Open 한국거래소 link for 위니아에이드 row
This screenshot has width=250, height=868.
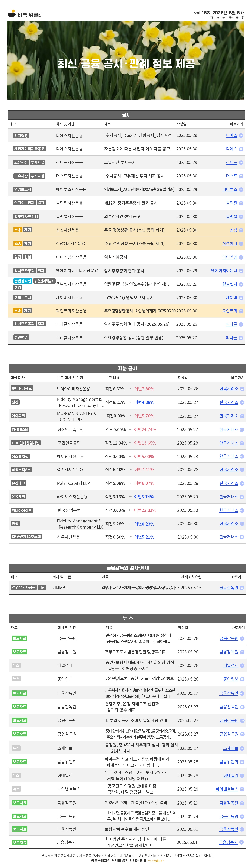click(x=228, y=510)
